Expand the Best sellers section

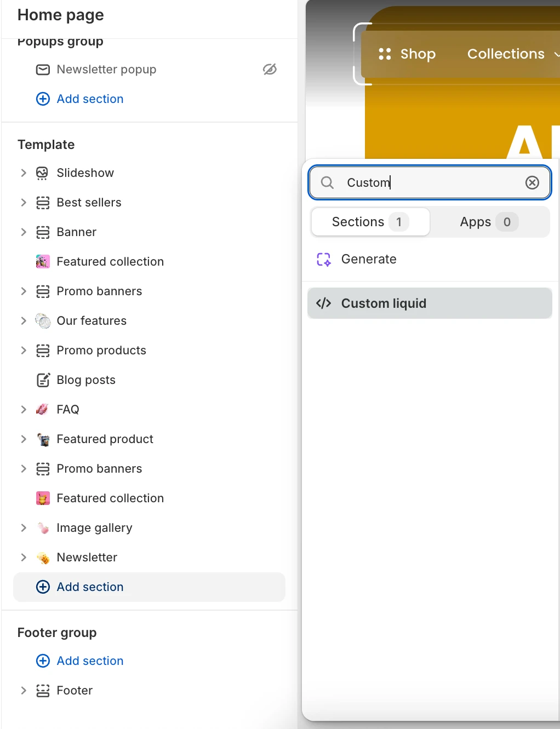[24, 203]
